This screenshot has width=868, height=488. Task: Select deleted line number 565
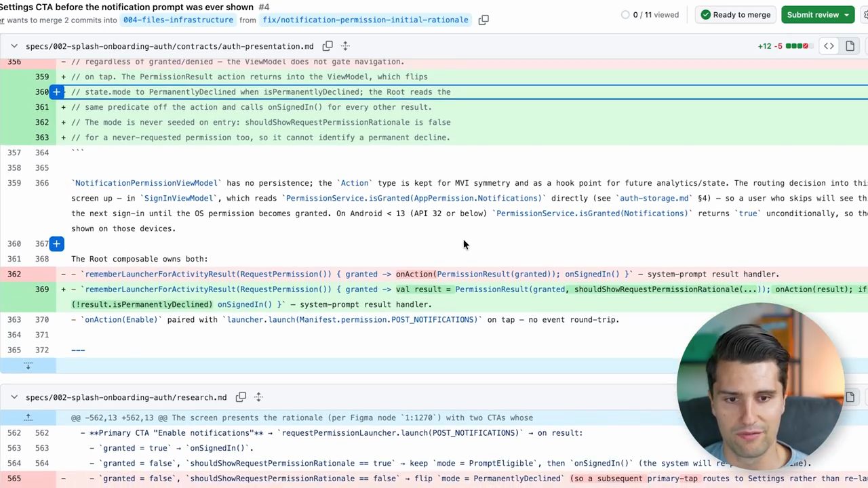[14, 479]
